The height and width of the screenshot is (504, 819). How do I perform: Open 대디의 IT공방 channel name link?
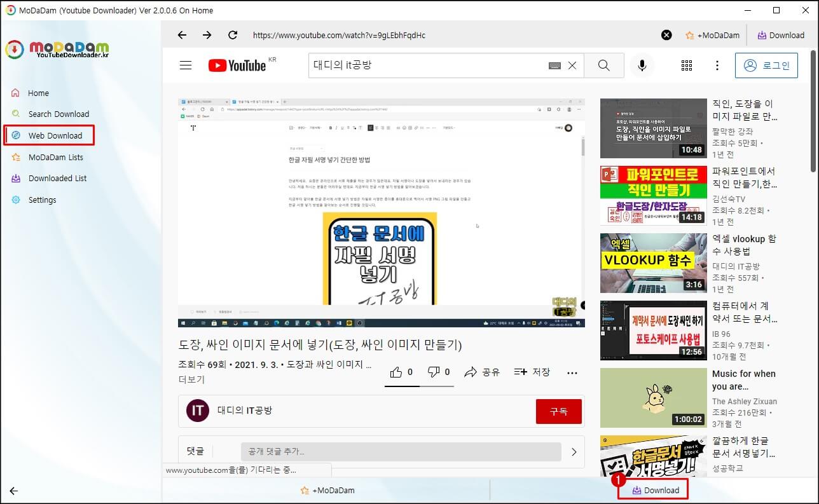coord(245,410)
